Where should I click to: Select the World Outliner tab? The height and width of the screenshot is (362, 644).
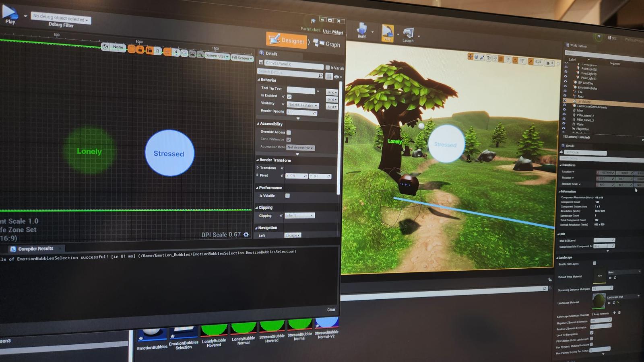pos(576,45)
